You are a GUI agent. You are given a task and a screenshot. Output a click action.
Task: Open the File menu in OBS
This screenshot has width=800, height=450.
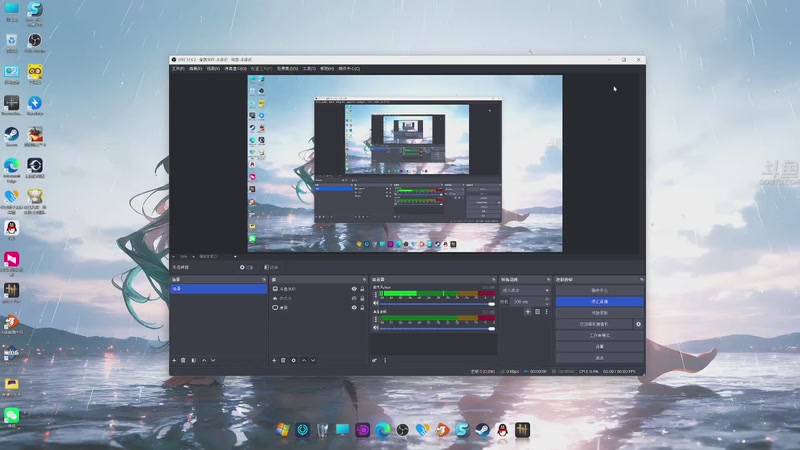[178, 68]
